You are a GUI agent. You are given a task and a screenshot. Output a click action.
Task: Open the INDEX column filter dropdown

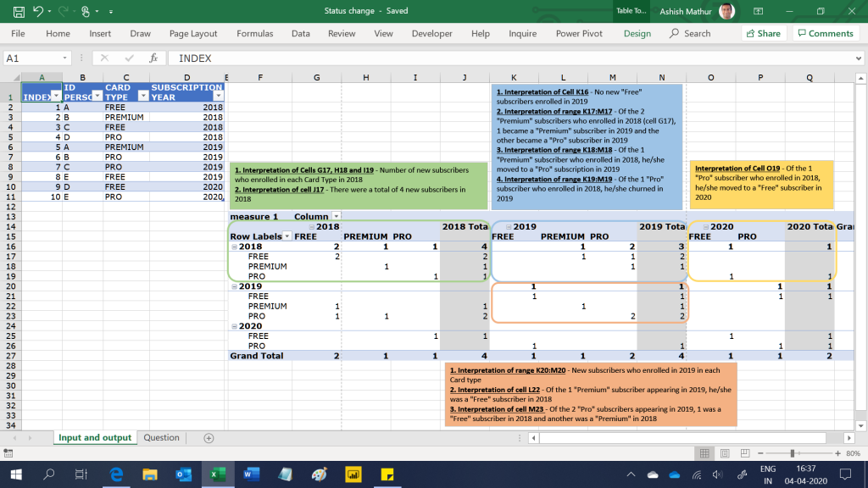point(56,97)
